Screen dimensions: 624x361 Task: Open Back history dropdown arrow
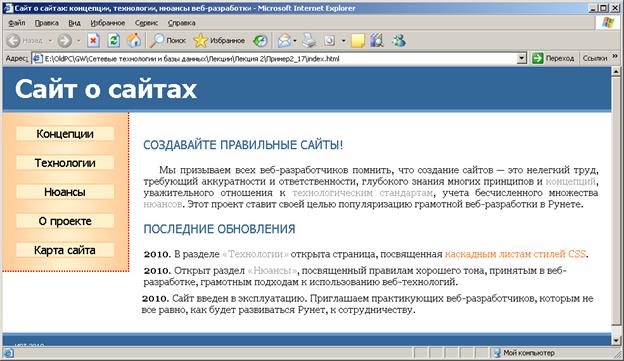(x=50, y=40)
